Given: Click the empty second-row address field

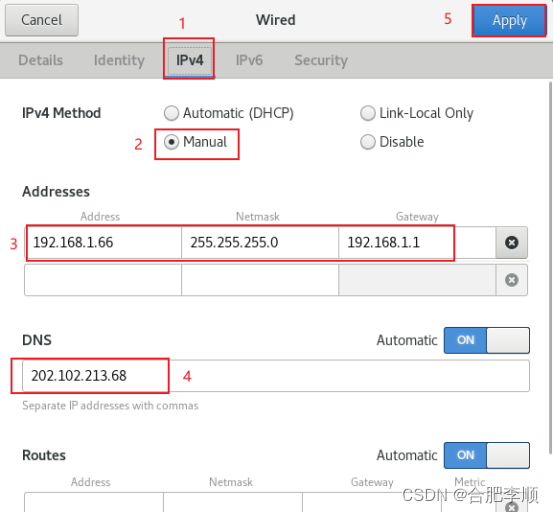Looking at the screenshot, I should coord(103,280).
